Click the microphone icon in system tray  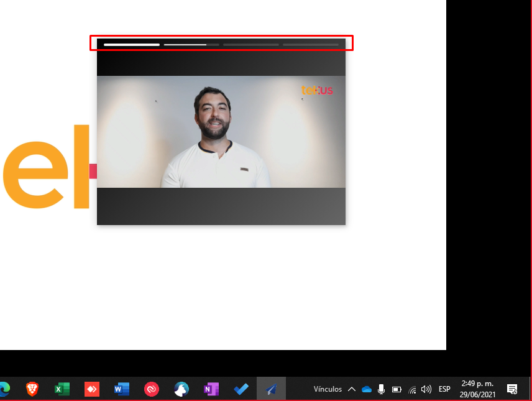[x=382, y=389]
